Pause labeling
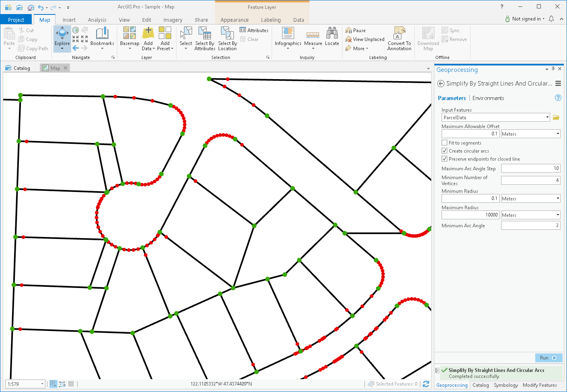The width and height of the screenshot is (567, 392). (x=356, y=30)
